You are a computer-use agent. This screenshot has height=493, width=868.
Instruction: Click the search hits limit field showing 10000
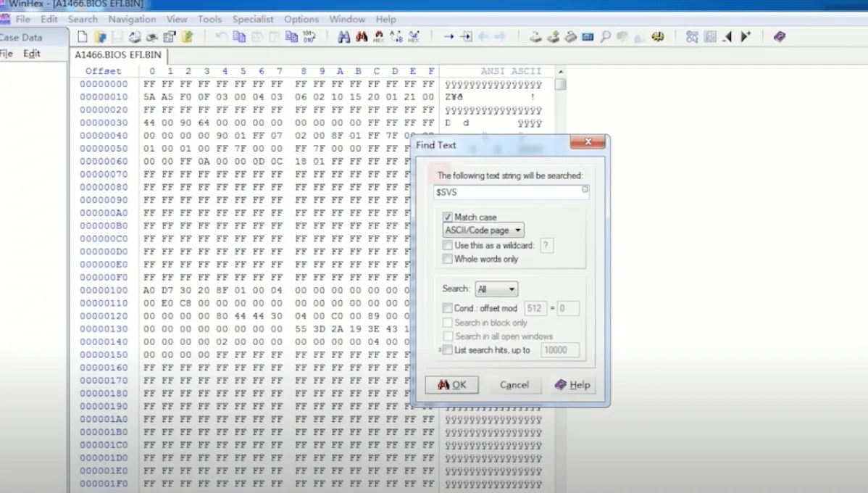click(x=559, y=350)
